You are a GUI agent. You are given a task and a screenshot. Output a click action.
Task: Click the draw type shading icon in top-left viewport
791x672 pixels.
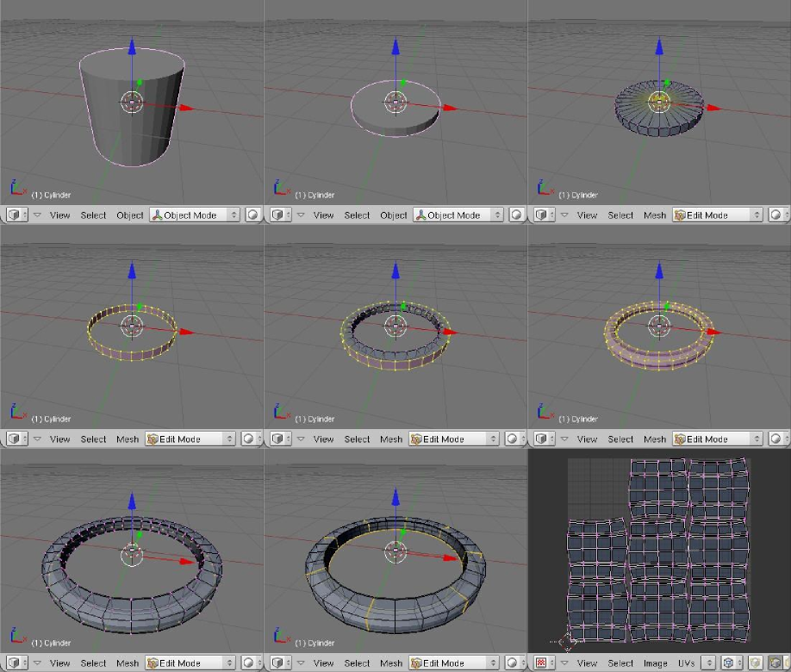pyautogui.click(x=252, y=215)
